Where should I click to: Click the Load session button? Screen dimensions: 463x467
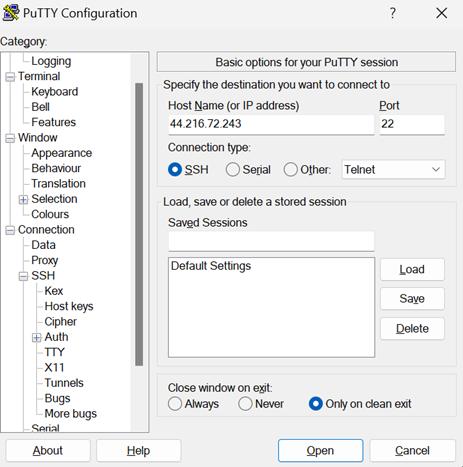412,269
